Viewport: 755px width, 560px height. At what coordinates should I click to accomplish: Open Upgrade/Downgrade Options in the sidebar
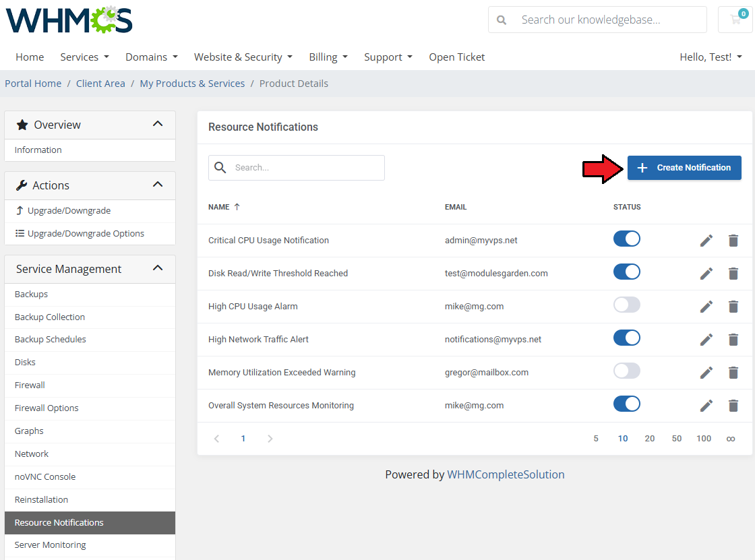[x=90, y=234]
